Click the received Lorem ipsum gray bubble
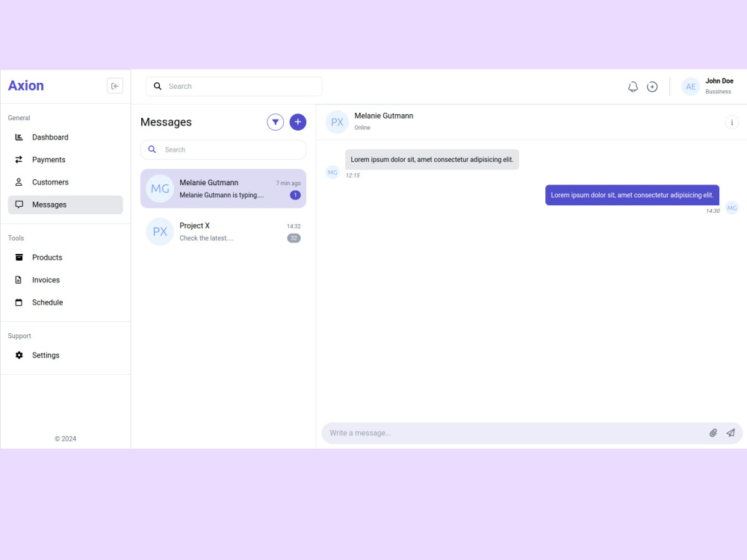 pyautogui.click(x=432, y=160)
